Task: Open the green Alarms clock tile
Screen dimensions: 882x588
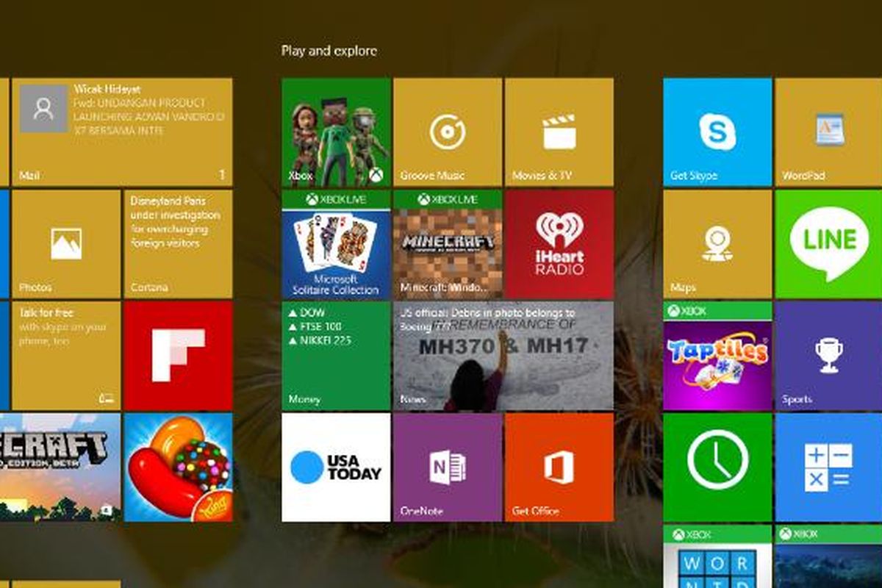Action: click(x=717, y=467)
